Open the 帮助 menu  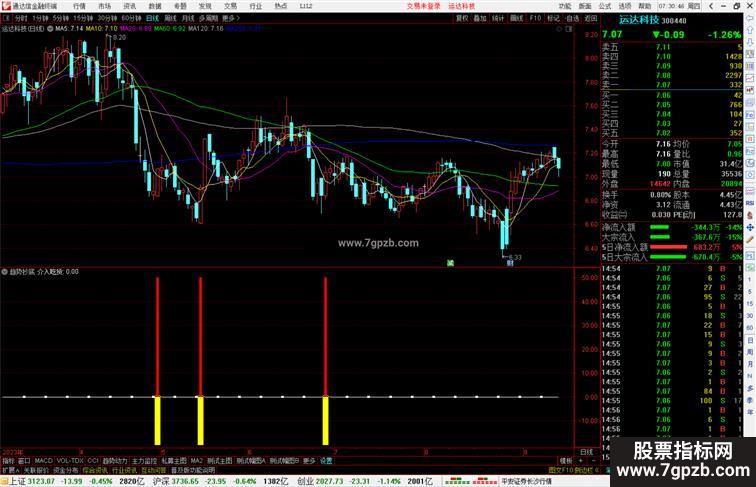tap(644, 6)
